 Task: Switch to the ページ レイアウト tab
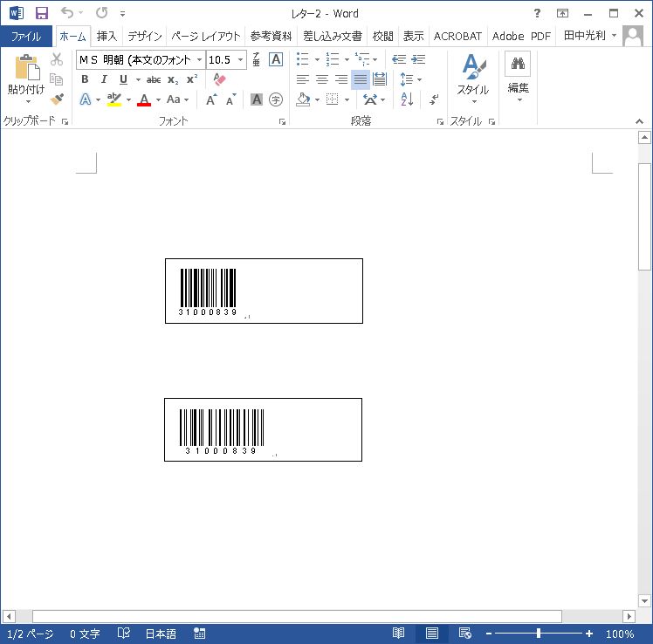coord(206,37)
